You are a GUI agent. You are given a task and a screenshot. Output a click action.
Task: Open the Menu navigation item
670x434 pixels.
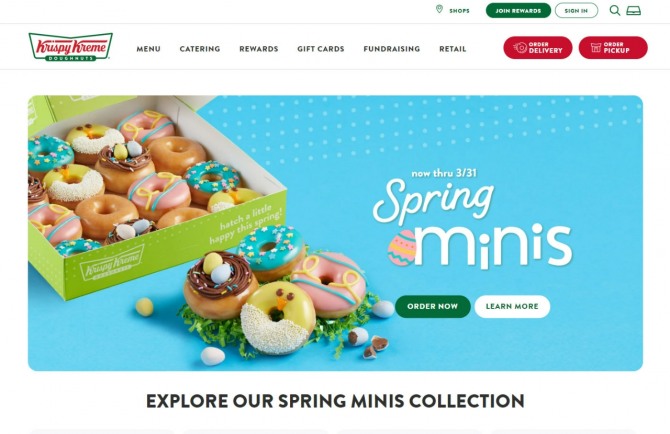148,49
